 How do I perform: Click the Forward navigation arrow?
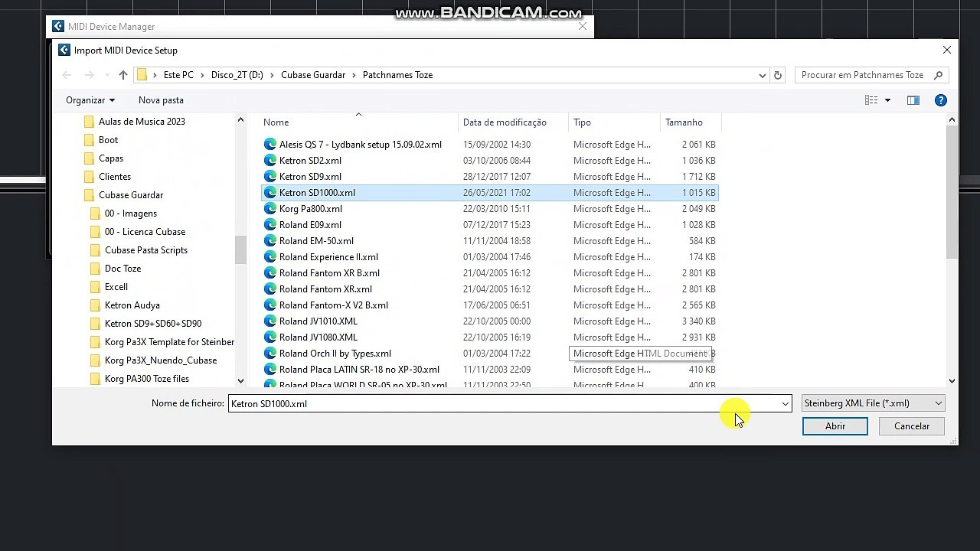coord(89,75)
